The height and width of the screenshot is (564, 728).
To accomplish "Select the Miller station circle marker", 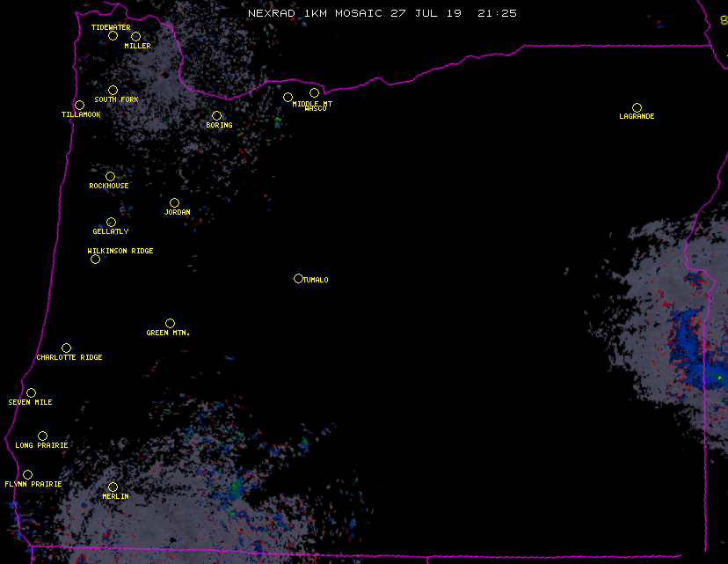I will pos(135,37).
